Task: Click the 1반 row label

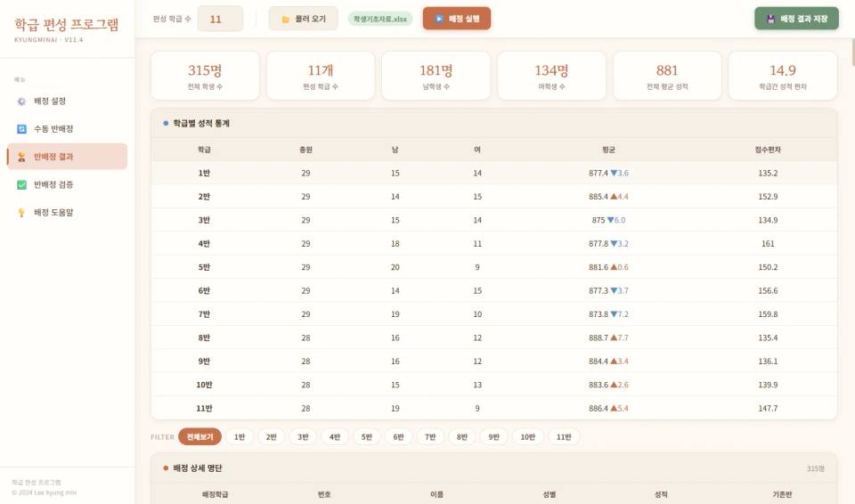Action: coord(204,173)
